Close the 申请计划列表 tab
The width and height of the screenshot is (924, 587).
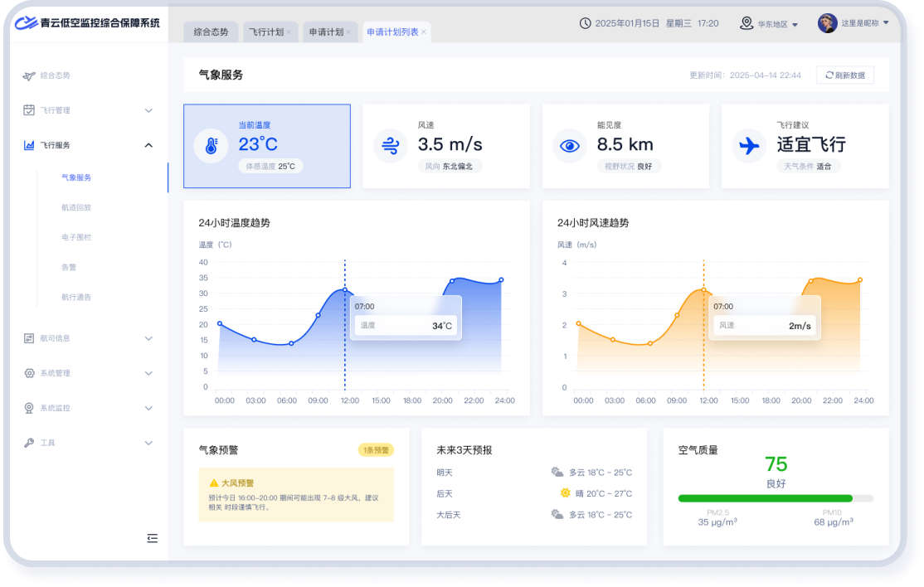[424, 32]
